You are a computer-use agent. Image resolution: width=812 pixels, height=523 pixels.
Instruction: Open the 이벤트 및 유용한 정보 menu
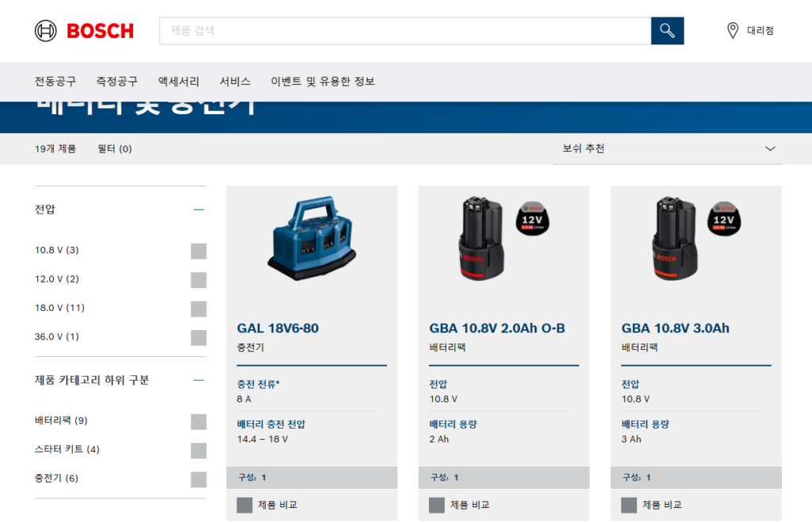click(x=323, y=82)
